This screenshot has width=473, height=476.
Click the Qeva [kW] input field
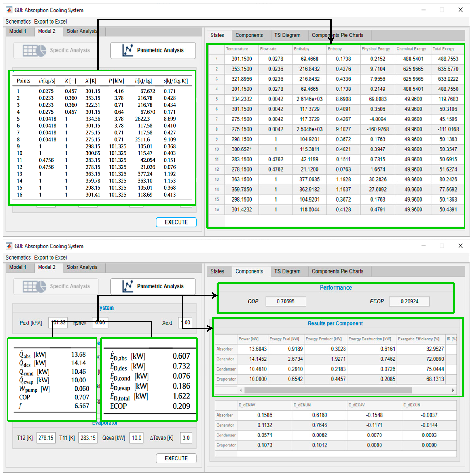pyautogui.click(x=136, y=438)
